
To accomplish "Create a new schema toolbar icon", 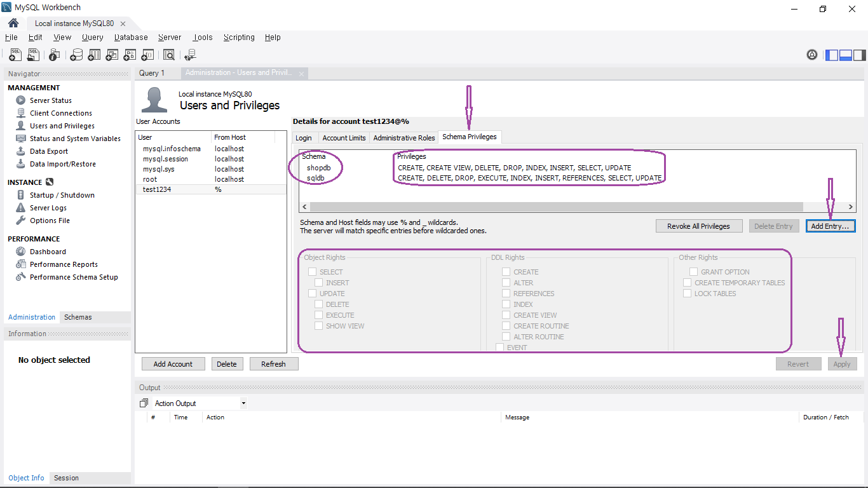I will tap(76, 55).
